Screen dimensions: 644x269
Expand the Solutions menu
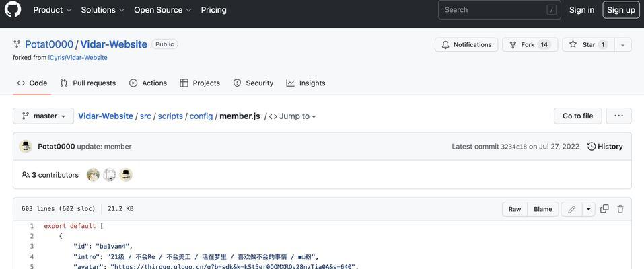point(102,10)
